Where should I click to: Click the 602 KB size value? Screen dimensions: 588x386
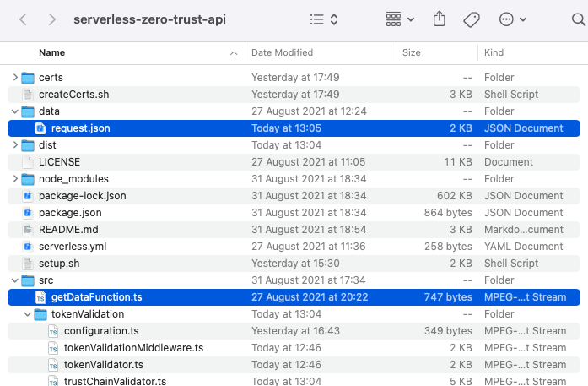tap(454, 196)
